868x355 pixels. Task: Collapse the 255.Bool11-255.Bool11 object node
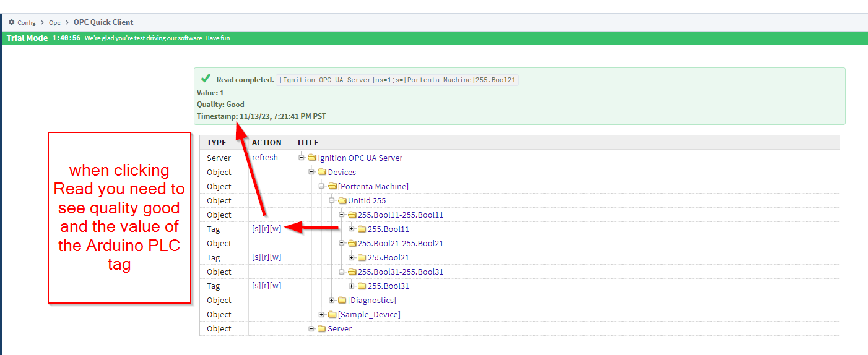click(341, 215)
